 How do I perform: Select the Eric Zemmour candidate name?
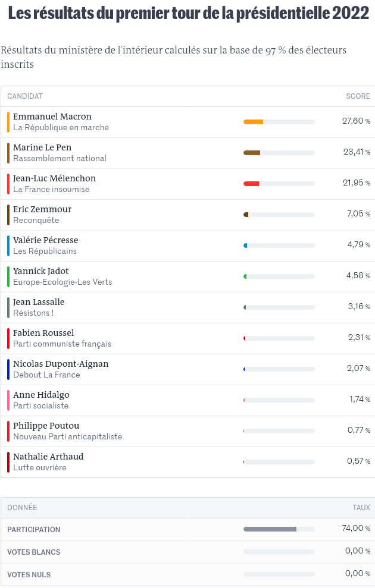click(42, 209)
